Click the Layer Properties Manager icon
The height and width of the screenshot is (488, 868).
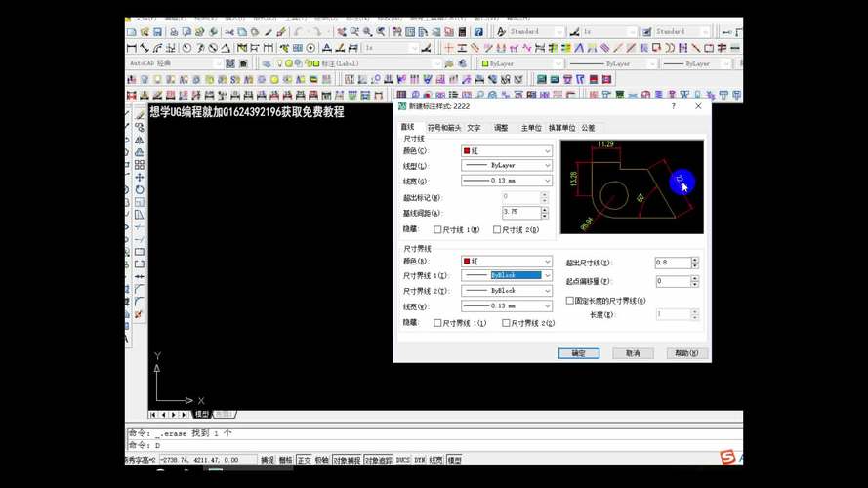click(x=267, y=63)
